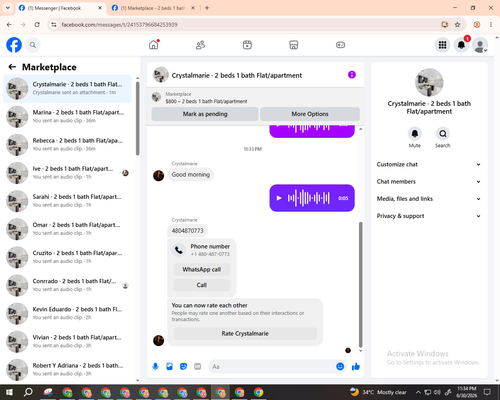Screen dimensions: 500x400
Task: Open the taskbar weather widget
Action: pos(378,392)
